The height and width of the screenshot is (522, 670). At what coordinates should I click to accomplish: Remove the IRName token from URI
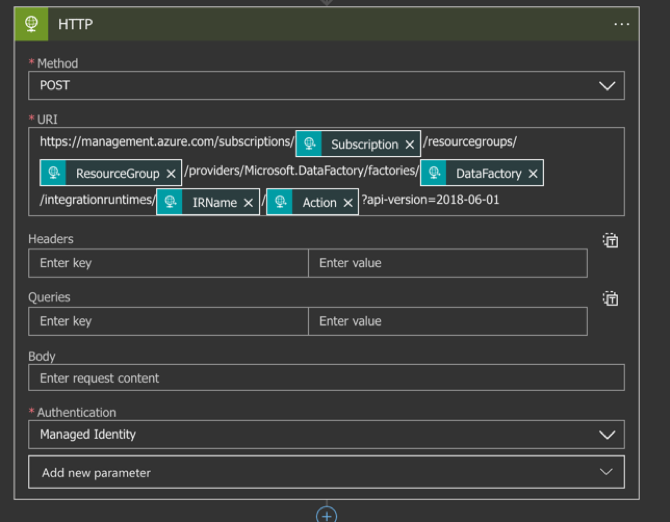[248, 203]
